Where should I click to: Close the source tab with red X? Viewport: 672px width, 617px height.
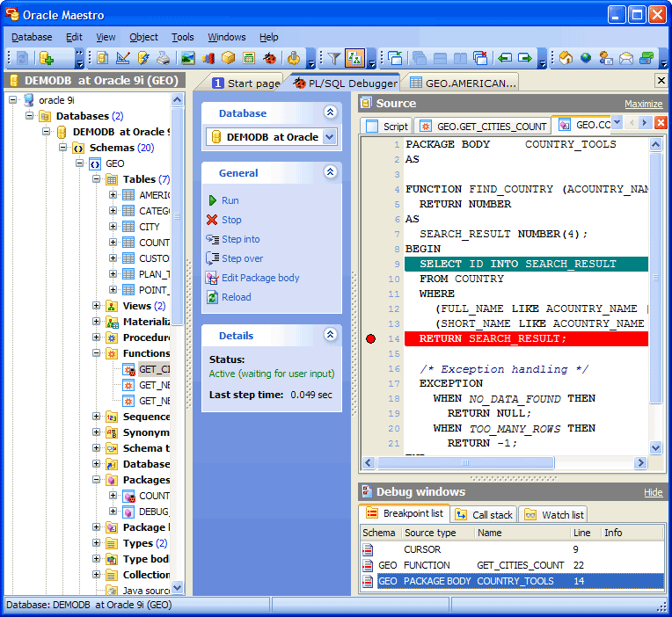[x=661, y=123]
